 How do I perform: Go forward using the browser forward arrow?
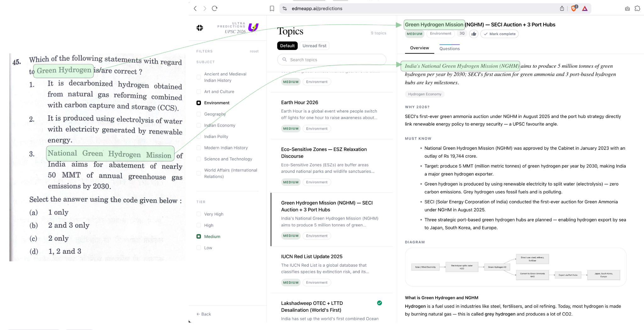click(x=205, y=8)
